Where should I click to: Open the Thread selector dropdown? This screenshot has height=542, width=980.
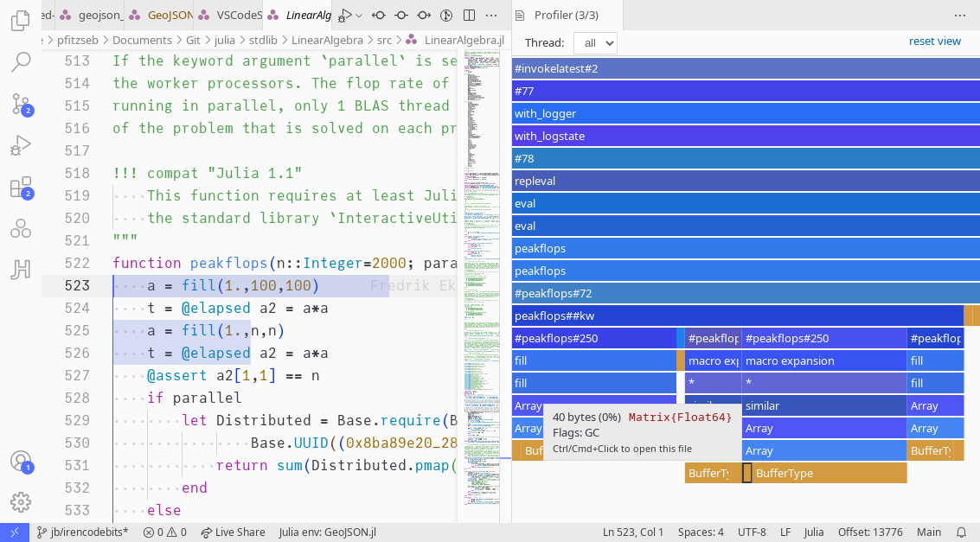[x=595, y=43]
